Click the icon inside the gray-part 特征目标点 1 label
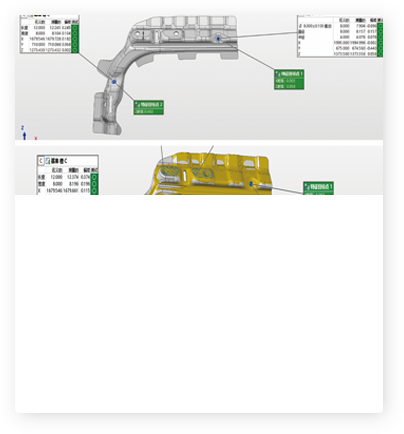 coord(278,74)
